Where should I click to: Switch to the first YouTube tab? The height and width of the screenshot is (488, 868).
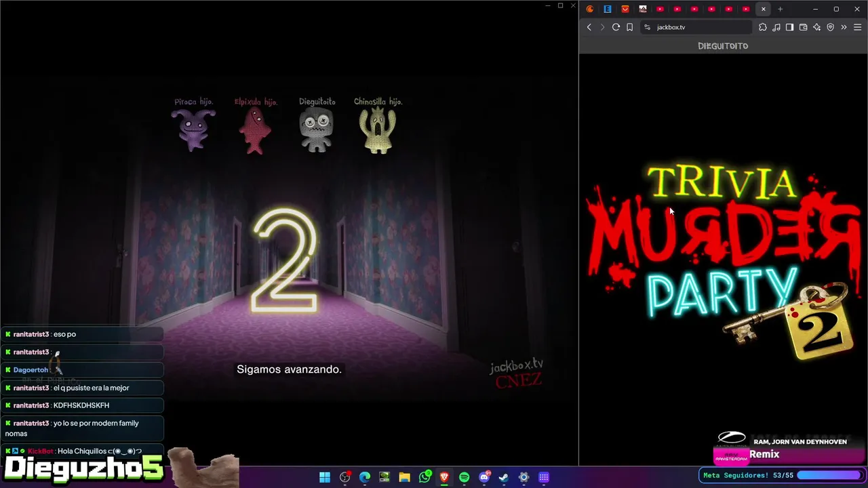pos(660,9)
